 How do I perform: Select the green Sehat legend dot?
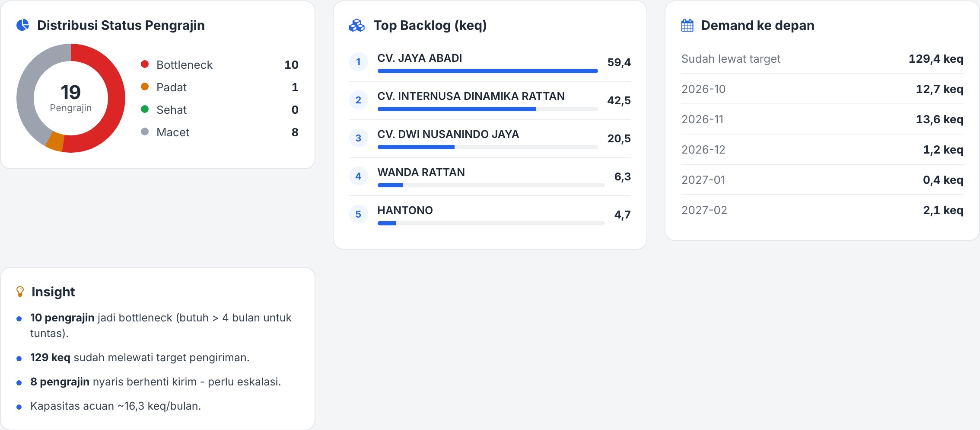[145, 109]
